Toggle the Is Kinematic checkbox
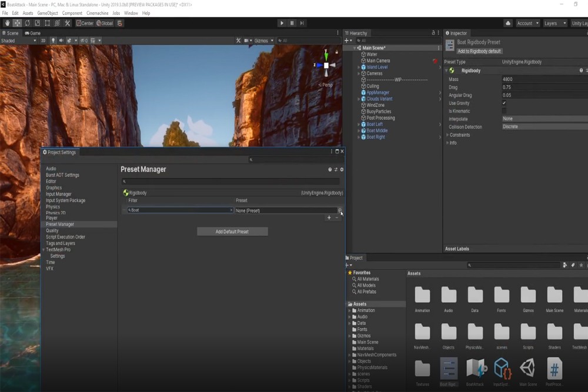Viewport: 588px width, 392px height. click(504, 111)
